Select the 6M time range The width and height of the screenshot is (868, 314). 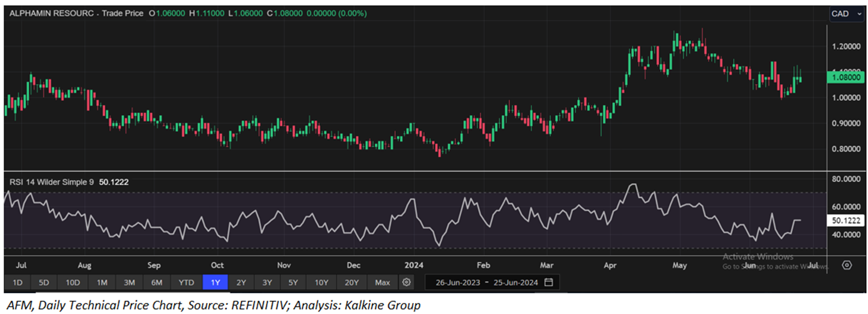tap(156, 282)
